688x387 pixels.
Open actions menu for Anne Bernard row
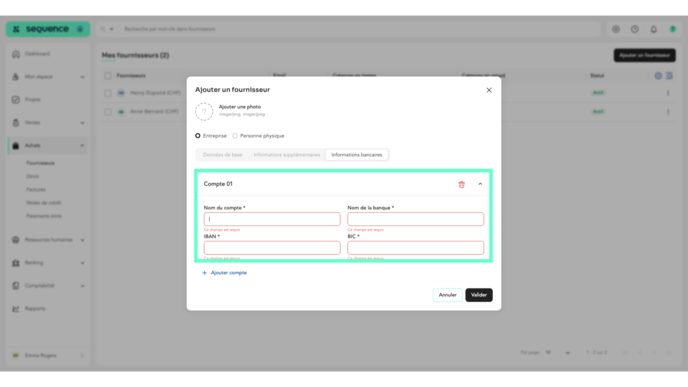coord(668,112)
